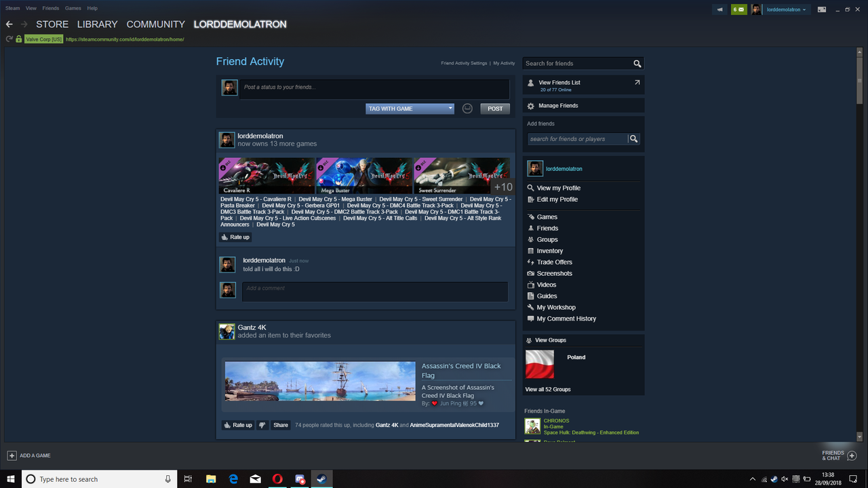This screenshot has width=868, height=488.
Task: Click the Add a comment field
Action: (x=375, y=291)
